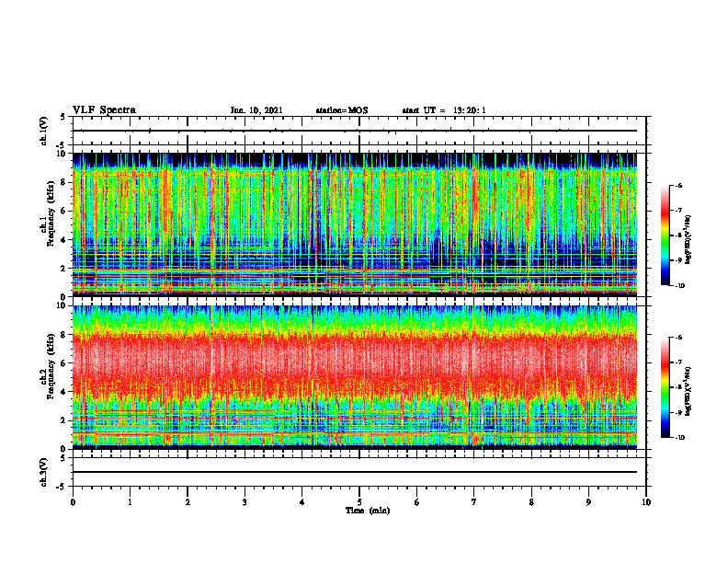728x563 pixels.
Task: Click time axis tick label "6"
Action: coord(417,502)
